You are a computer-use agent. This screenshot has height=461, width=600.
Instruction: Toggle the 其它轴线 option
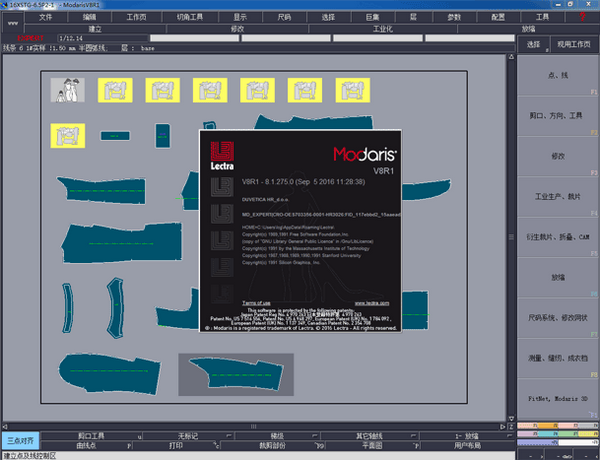point(369,436)
